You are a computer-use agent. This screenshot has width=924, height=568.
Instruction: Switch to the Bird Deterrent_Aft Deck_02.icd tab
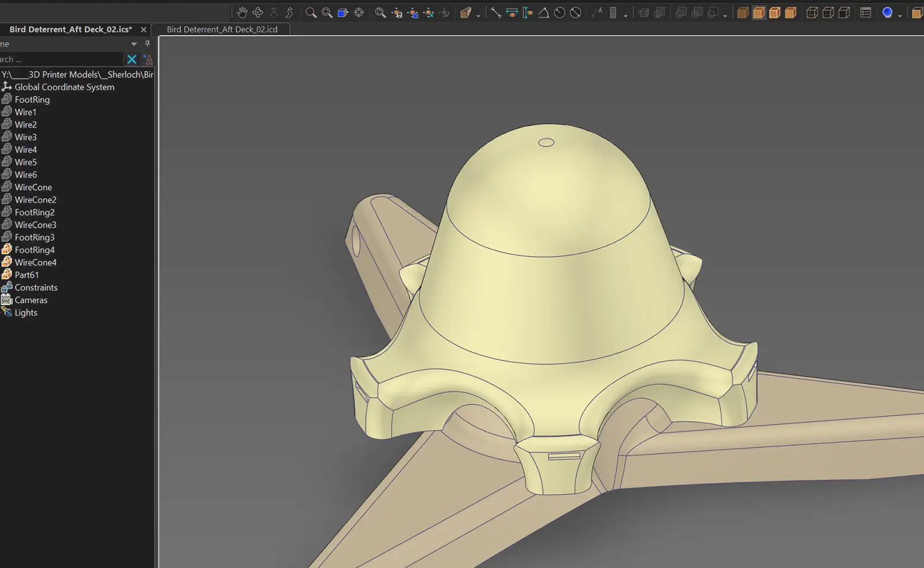(222, 29)
